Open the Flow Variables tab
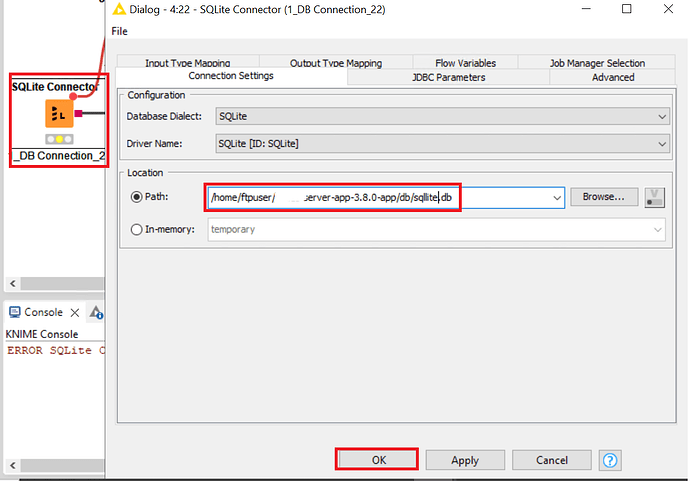 coord(466,63)
